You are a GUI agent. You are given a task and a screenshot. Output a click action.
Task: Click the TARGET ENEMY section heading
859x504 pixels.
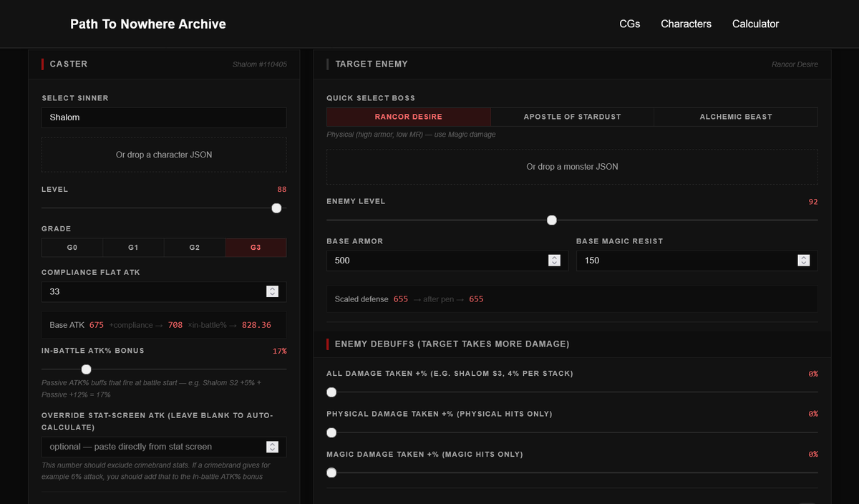(372, 64)
